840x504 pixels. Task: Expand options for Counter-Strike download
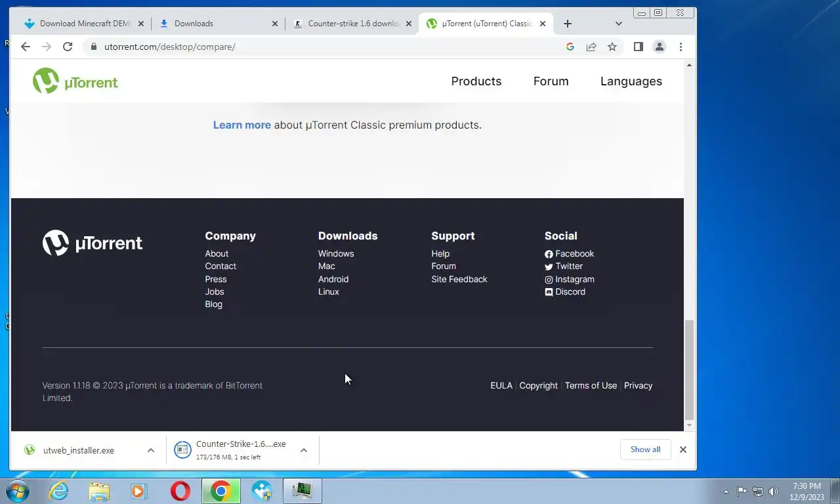pyautogui.click(x=304, y=450)
